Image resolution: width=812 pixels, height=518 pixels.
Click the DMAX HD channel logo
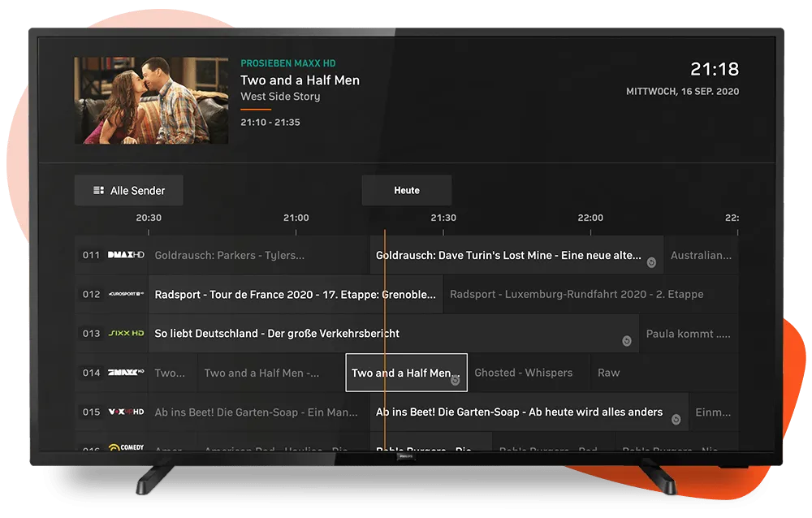pos(126,255)
